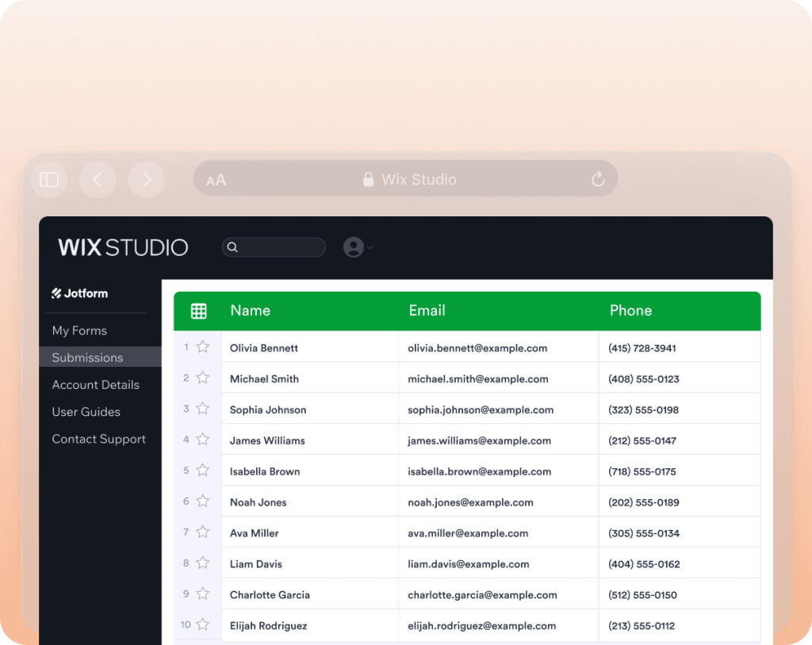The width and height of the screenshot is (812, 645).
Task: Select the Michael Smith name cell
Action: [310, 378]
